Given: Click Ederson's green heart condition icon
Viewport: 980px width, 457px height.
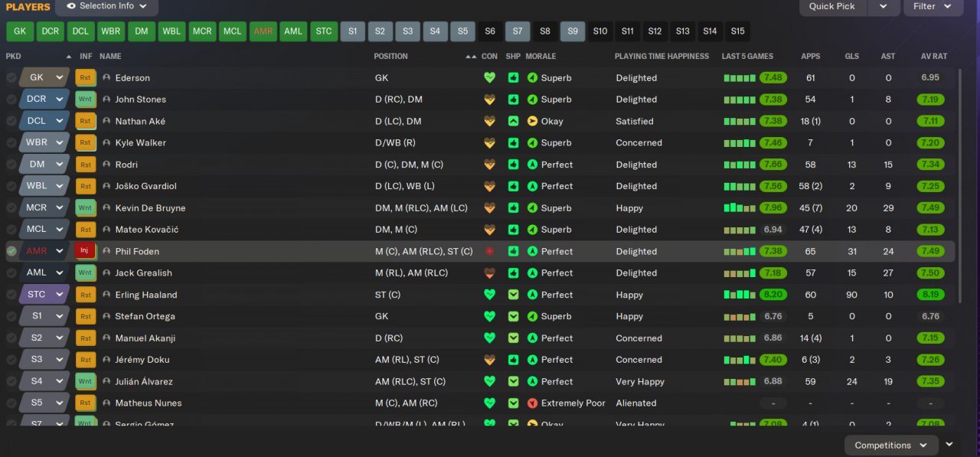Looking at the screenshot, I should [490, 77].
